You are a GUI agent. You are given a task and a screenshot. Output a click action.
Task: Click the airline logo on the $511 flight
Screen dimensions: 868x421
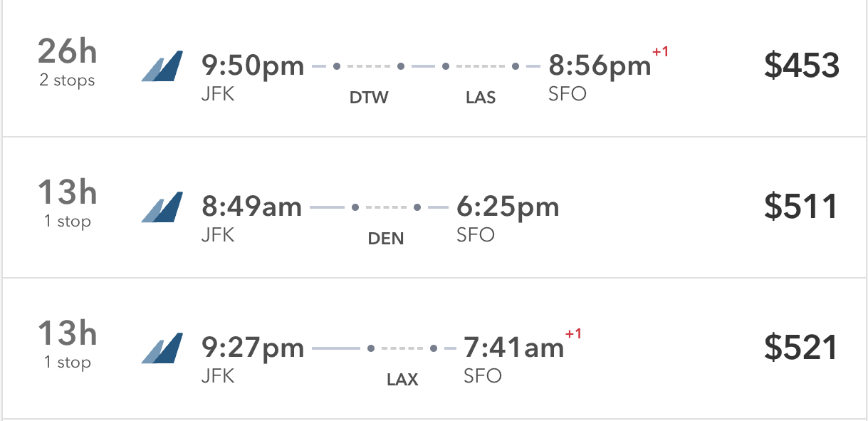point(162,207)
